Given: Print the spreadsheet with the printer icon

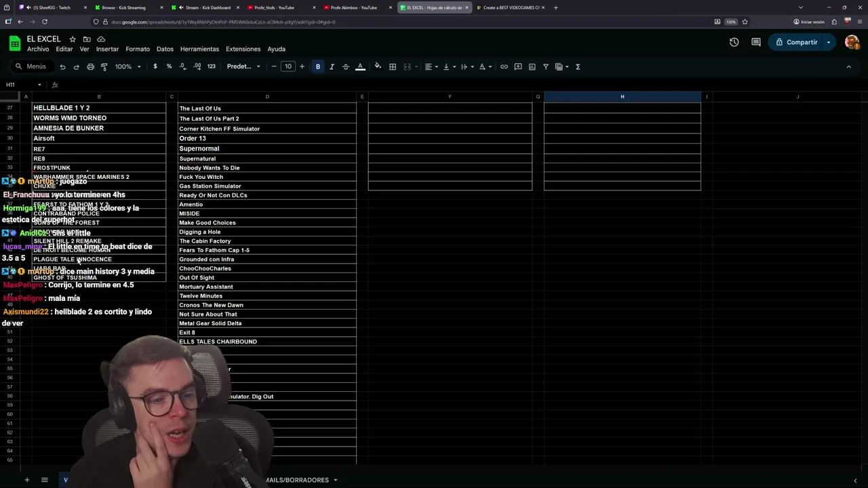Looking at the screenshot, I should (x=90, y=66).
